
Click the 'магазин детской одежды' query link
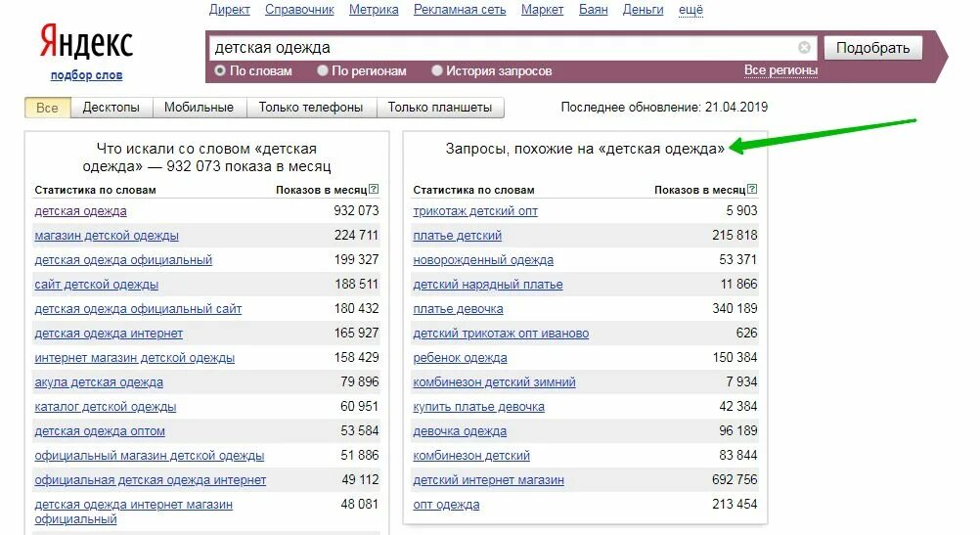107,236
